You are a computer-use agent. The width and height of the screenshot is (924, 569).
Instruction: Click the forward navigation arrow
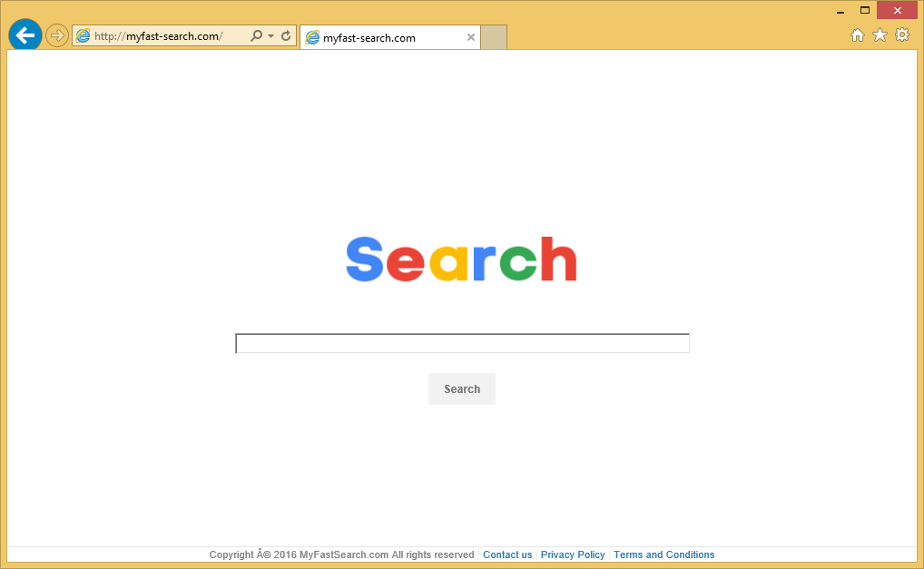[56, 36]
